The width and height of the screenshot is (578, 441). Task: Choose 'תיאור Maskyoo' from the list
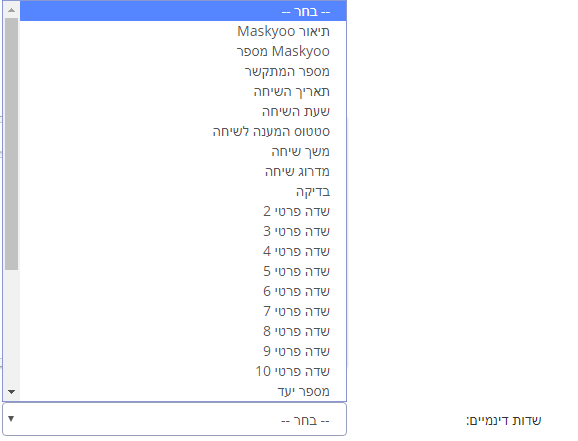click(183, 31)
